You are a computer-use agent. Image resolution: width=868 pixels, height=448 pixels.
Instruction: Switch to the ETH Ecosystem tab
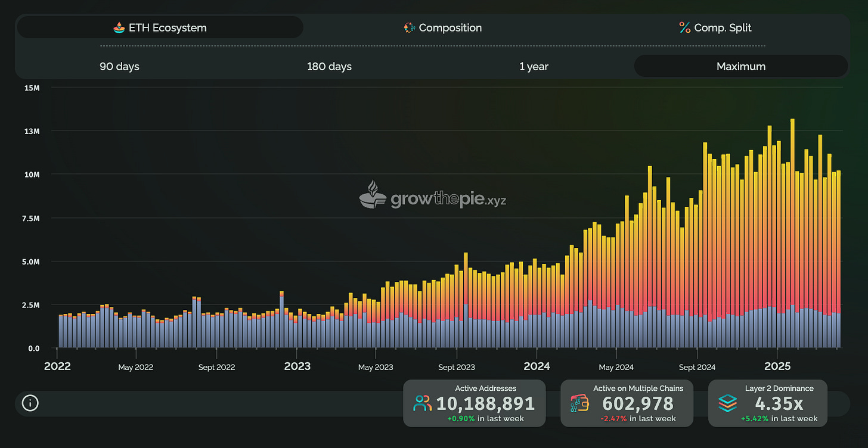point(160,27)
